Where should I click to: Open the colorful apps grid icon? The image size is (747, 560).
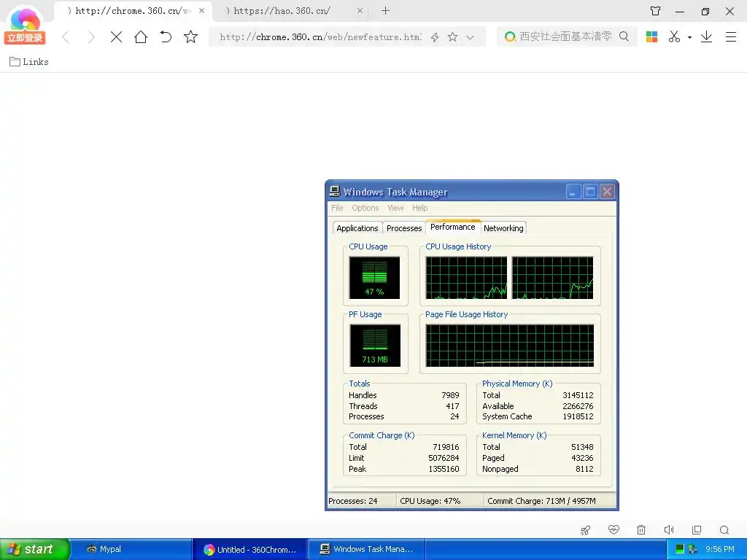[651, 36]
